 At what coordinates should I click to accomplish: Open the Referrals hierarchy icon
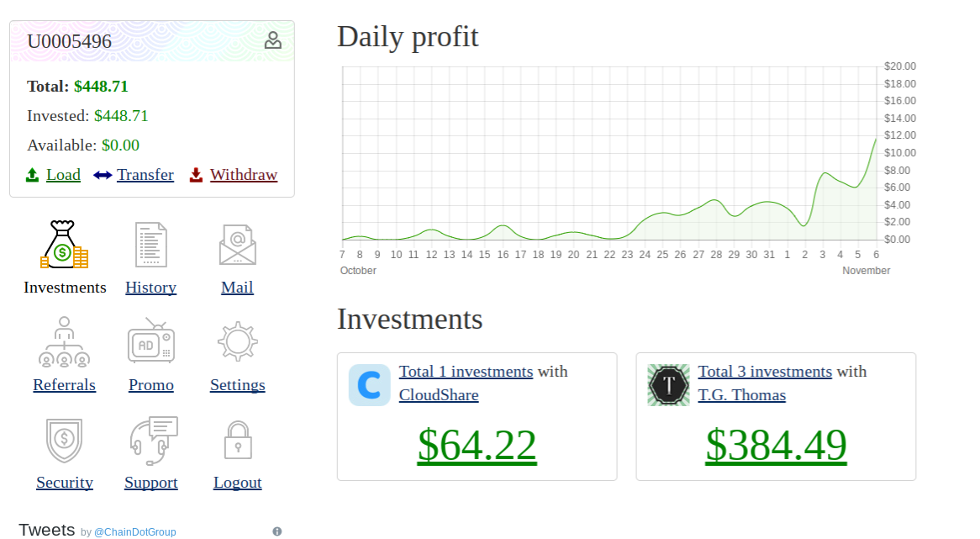[64, 342]
